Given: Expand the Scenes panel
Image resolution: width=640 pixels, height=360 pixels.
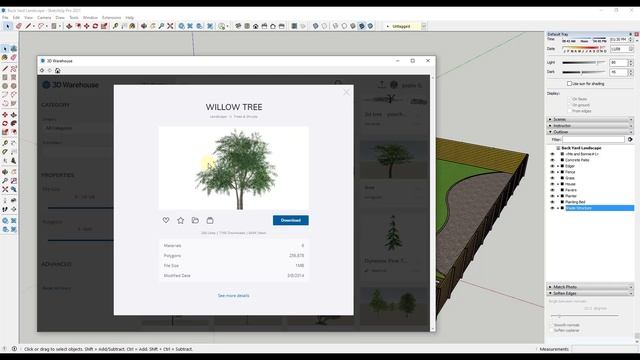Looking at the screenshot, I should (x=590, y=120).
